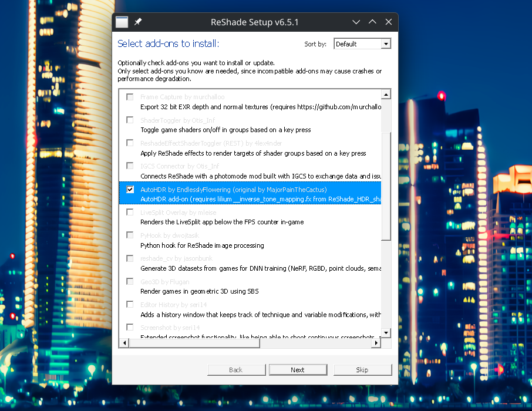
Task: Select 'Render games in geometric 3D using SBS' text
Action: (200, 292)
